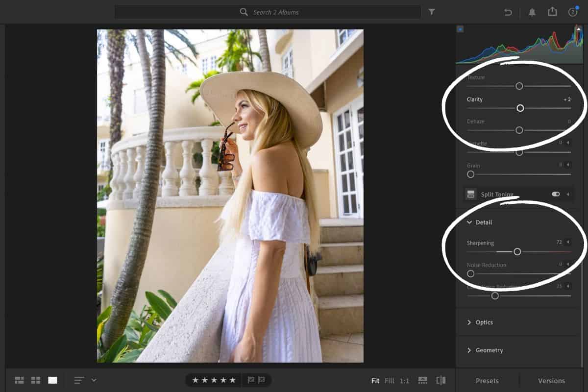Click the filter funnel icon

coord(432,12)
